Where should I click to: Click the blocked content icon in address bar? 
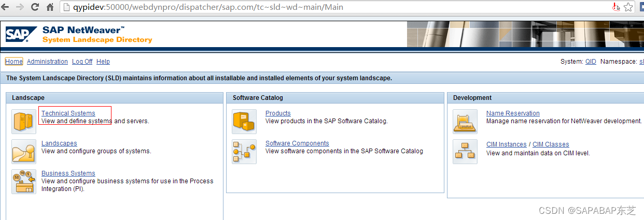[x=616, y=7]
